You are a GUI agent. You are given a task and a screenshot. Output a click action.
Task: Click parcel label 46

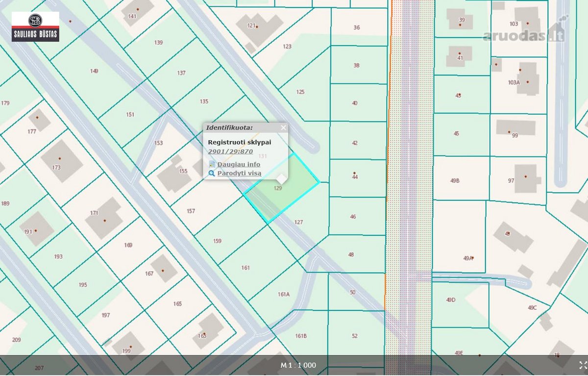pos(353,217)
